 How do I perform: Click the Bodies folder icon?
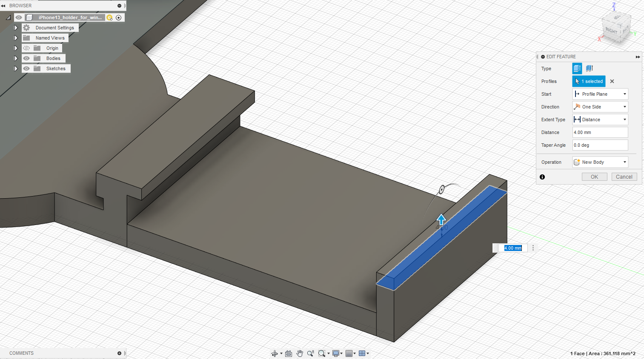(x=37, y=58)
